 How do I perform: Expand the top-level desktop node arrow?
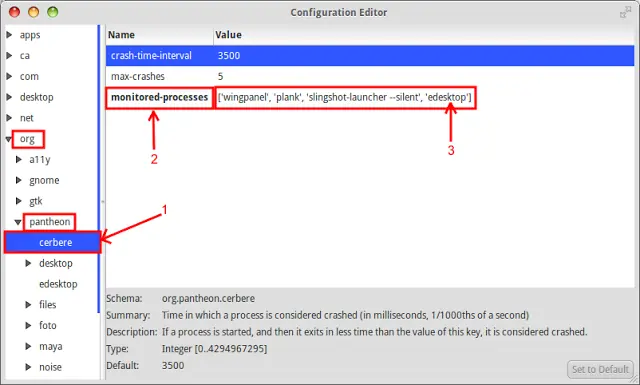click(x=9, y=97)
